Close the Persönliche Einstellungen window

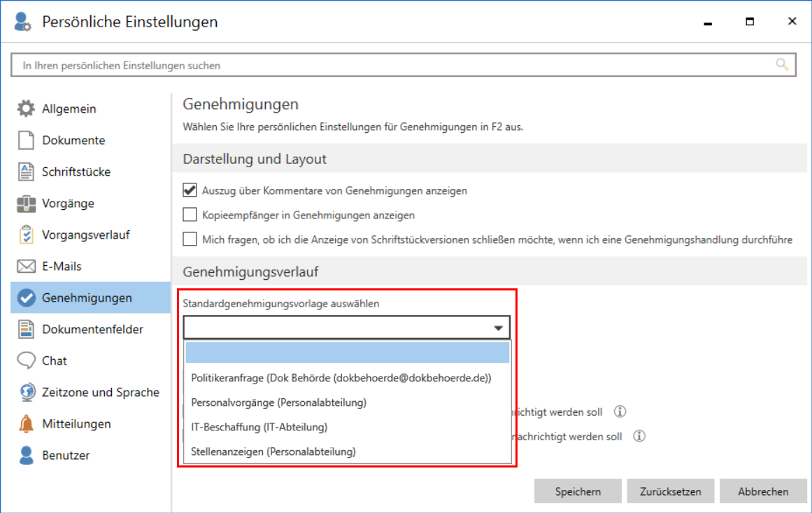(x=792, y=21)
